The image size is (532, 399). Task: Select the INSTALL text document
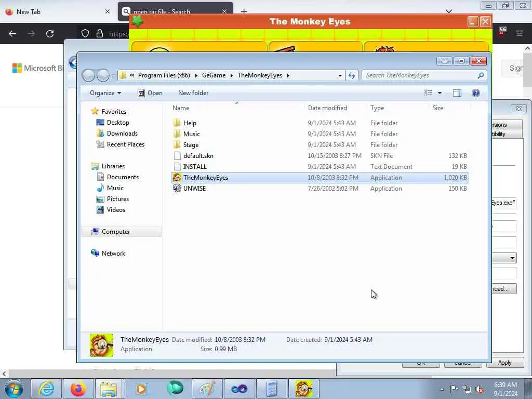pyautogui.click(x=195, y=167)
